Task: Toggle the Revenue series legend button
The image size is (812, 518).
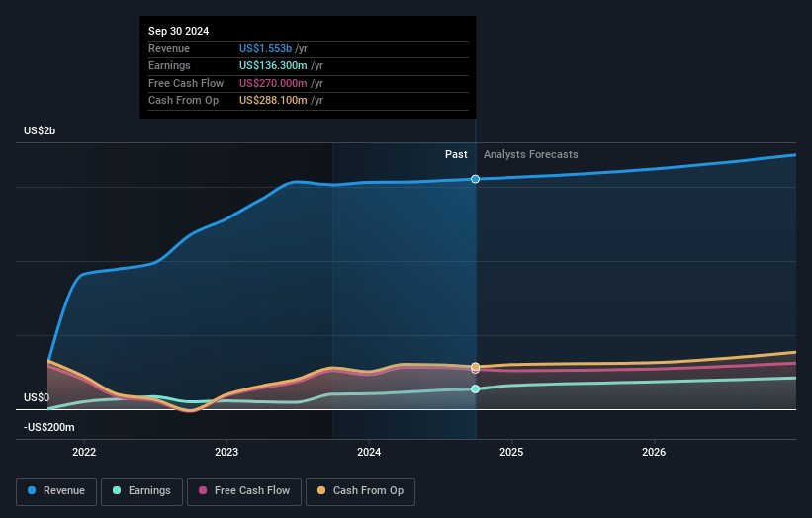Action: click(56, 491)
